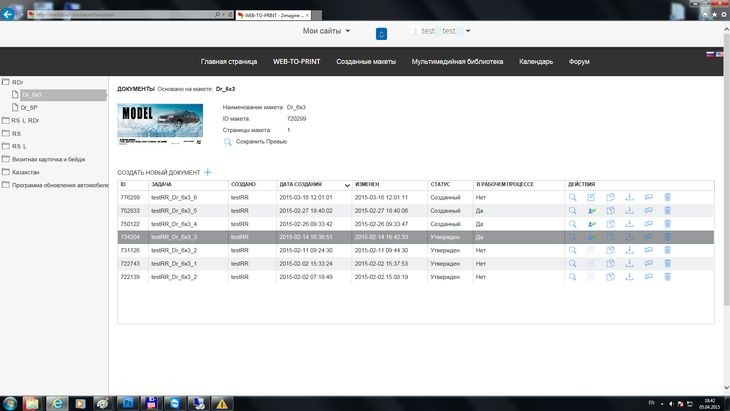Screen dimensions: 730x411
Task: Click preview magnifier for document 776289
Action: pyautogui.click(x=573, y=198)
